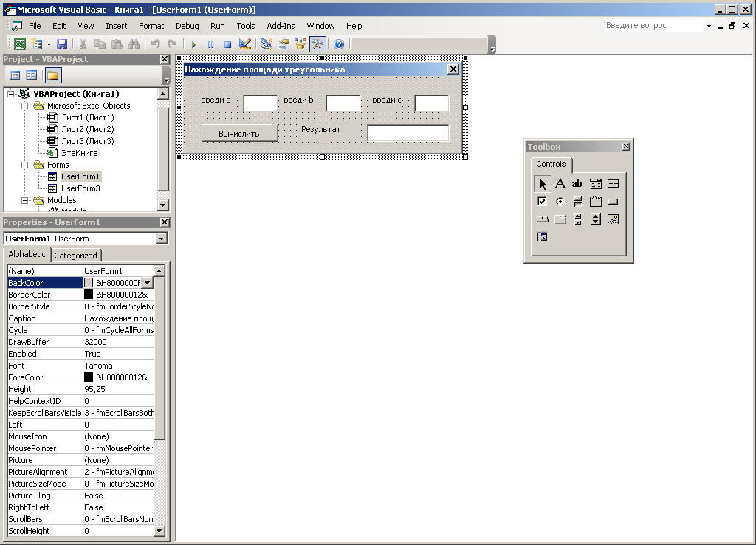Select ЭтаКнига in the project tree
756x545 pixels.
(x=80, y=153)
